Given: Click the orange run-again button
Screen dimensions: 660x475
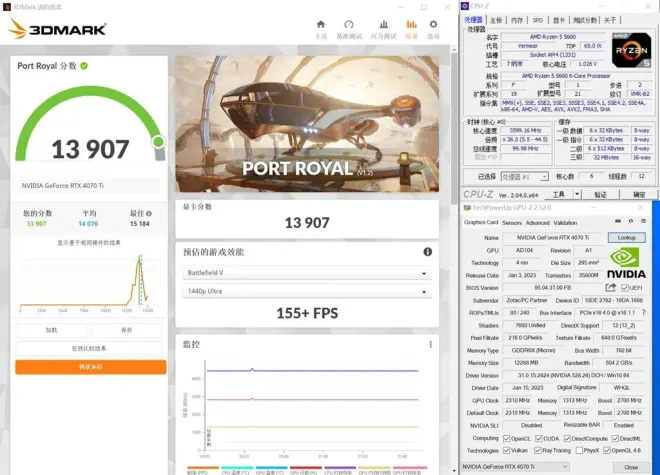Looking at the screenshot, I should [90, 367].
